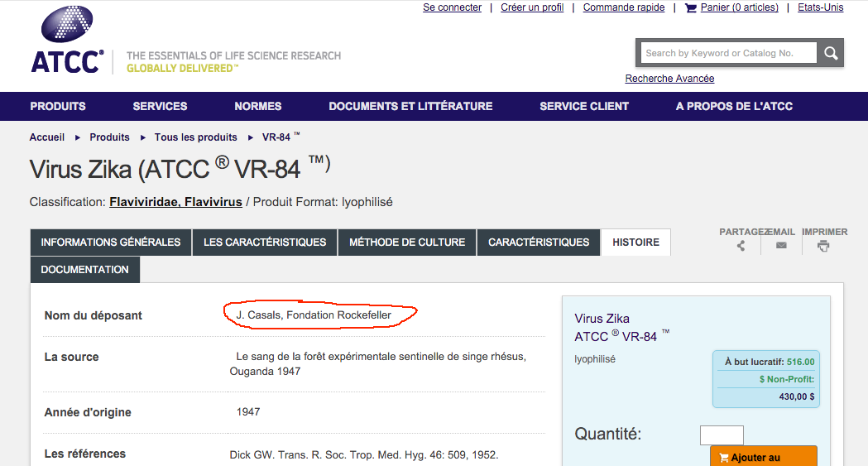Open A PROPOS DE L'ATCC menu
The height and width of the screenshot is (466, 868).
[734, 106]
